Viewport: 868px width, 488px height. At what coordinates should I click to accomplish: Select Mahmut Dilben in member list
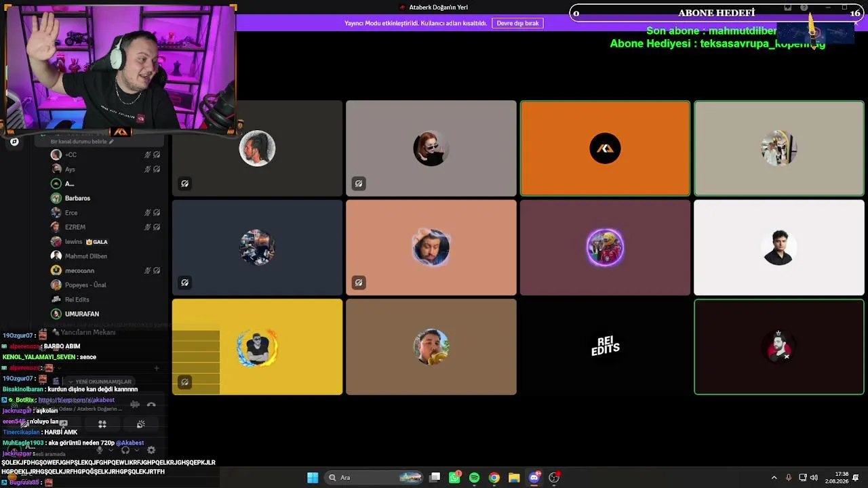click(106, 256)
